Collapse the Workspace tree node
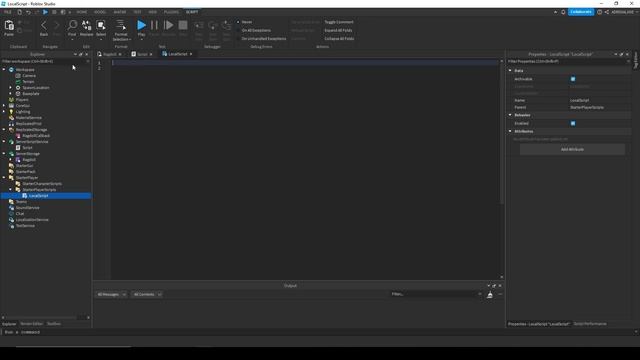This screenshot has width=640, height=360. [4, 70]
